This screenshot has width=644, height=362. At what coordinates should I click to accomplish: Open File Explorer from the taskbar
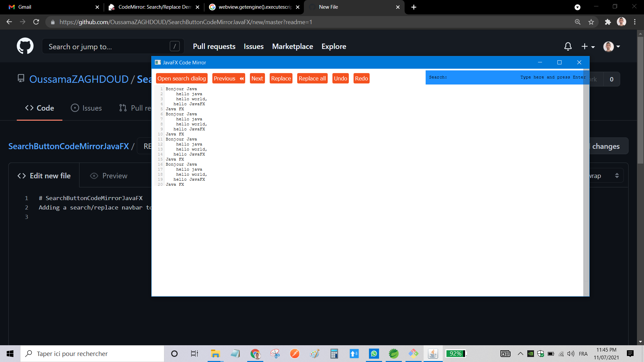click(215, 353)
